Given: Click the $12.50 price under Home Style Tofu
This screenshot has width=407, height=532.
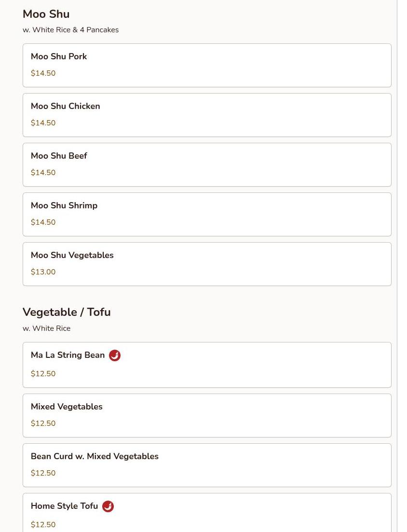Looking at the screenshot, I should coord(43,525).
